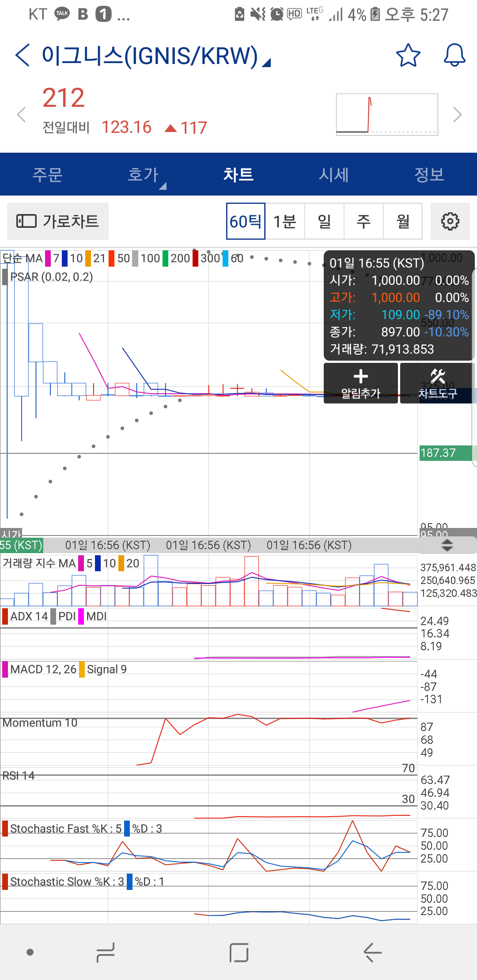Tap the mini price chart thumbnail
This screenshot has height=980, width=477.
coord(387,114)
